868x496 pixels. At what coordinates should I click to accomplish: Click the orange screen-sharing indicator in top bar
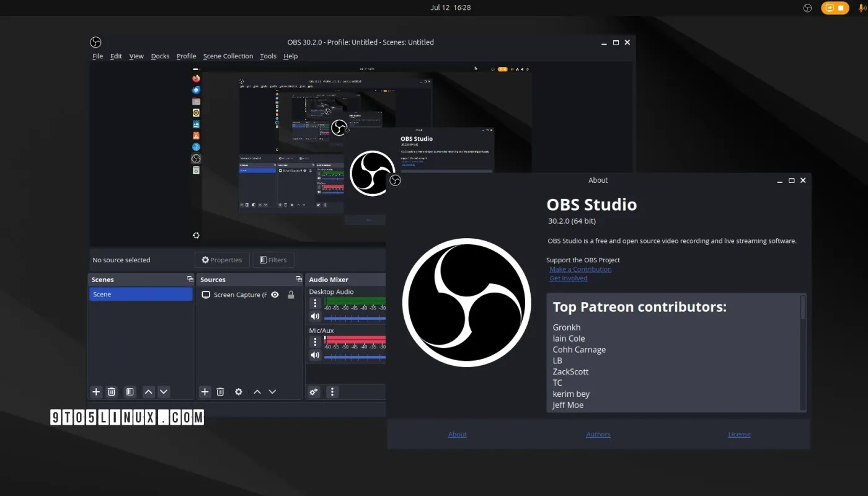tap(835, 8)
